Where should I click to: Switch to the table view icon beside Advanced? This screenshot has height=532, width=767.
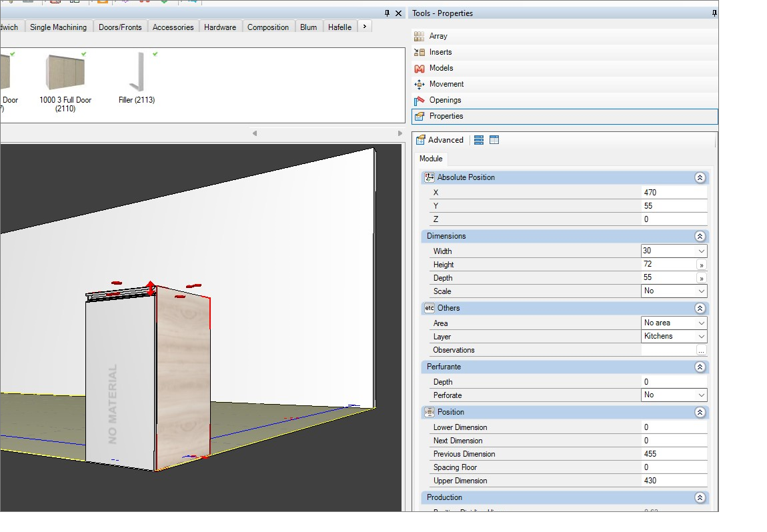(494, 140)
